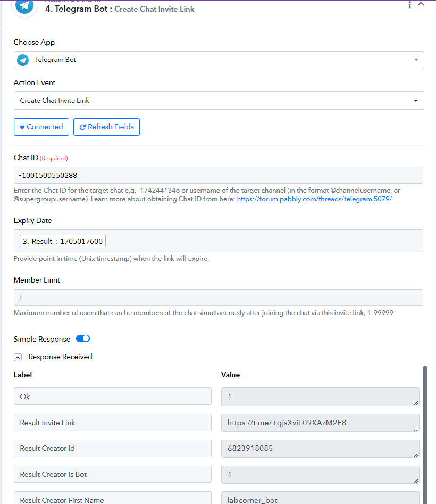Click the Result Creator Id label field
This screenshot has height=504, width=436.
[113, 449]
